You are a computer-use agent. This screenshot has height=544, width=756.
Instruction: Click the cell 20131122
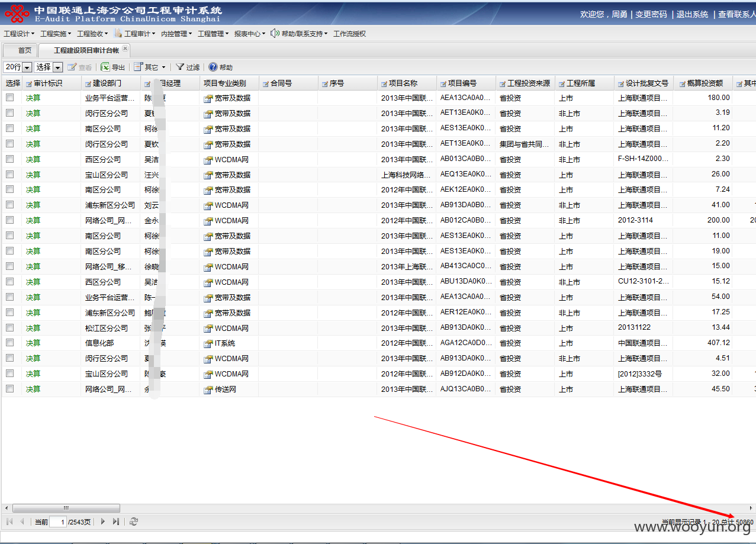point(633,328)
